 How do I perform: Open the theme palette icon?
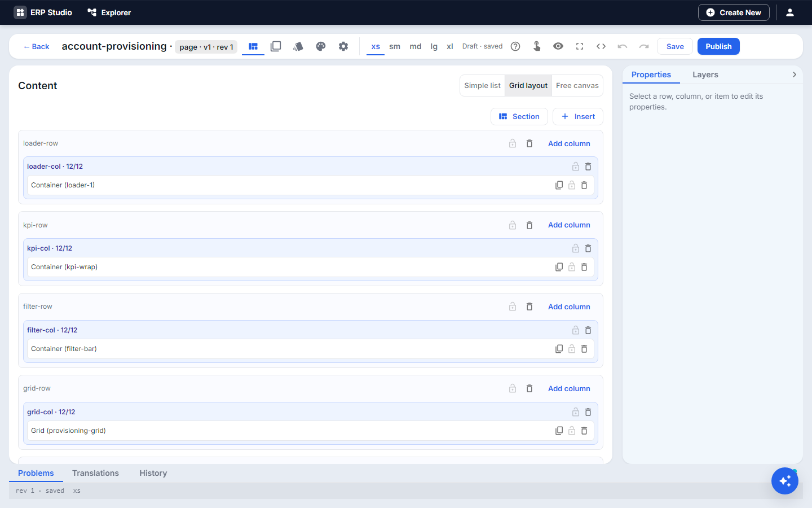pos(321,46)
